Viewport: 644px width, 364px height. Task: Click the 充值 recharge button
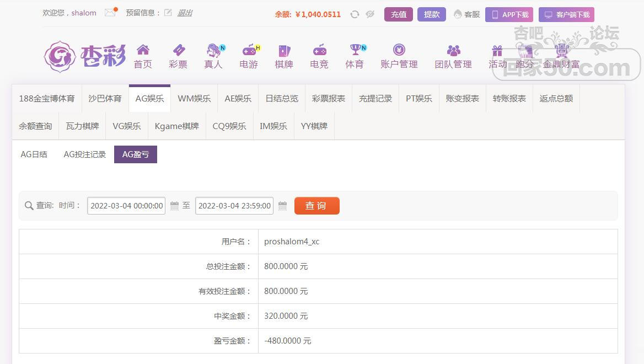click(398, 14)
